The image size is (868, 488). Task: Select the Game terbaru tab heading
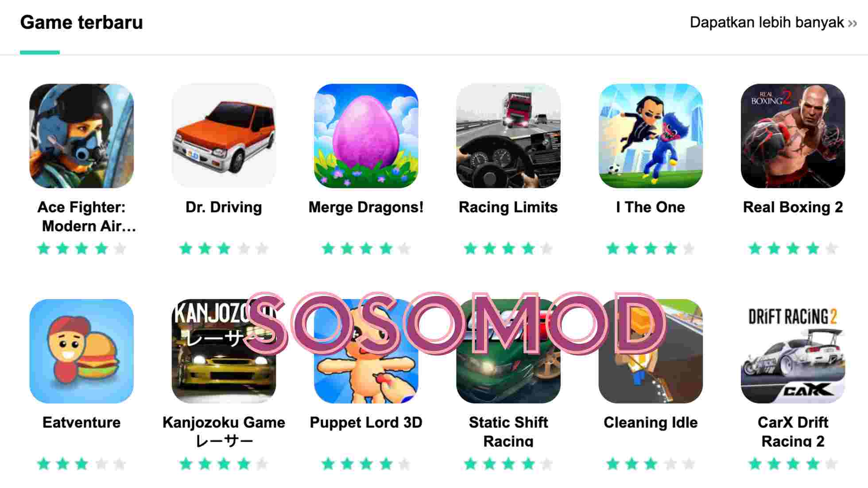[81, 23]
